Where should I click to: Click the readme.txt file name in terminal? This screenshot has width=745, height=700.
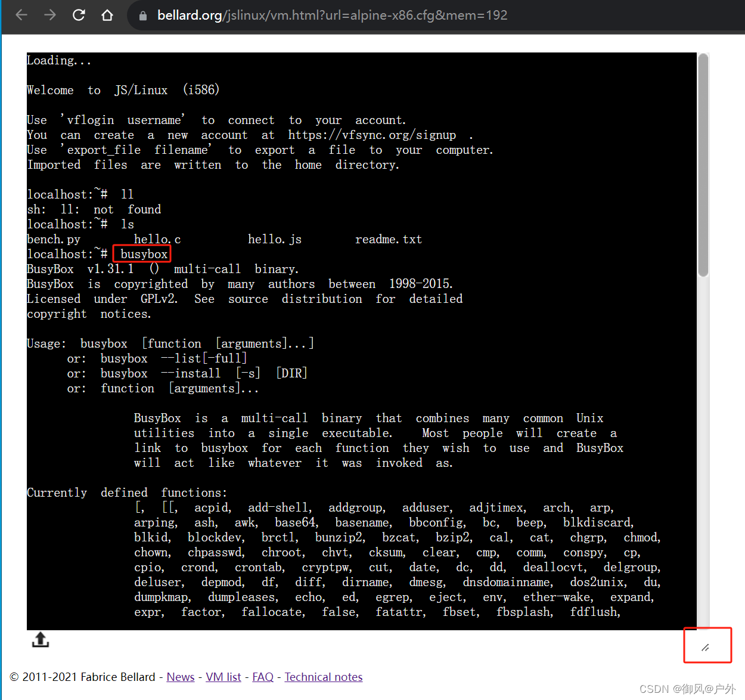tap(389, 239)
